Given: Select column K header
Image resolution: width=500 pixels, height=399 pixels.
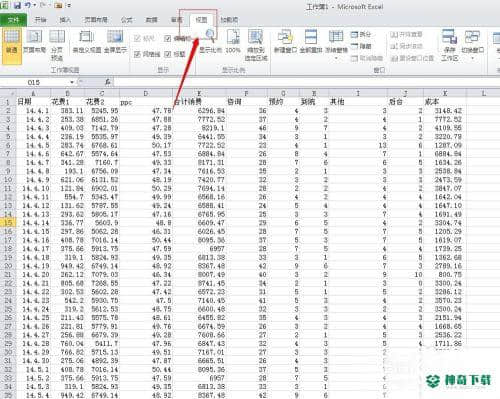Looking at the screenshot, I should pos(445,93).
